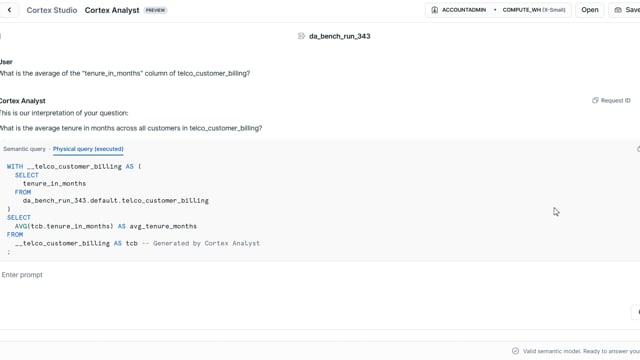Click the PREVIEW badge
640x360 pixels.
[156, 10]
